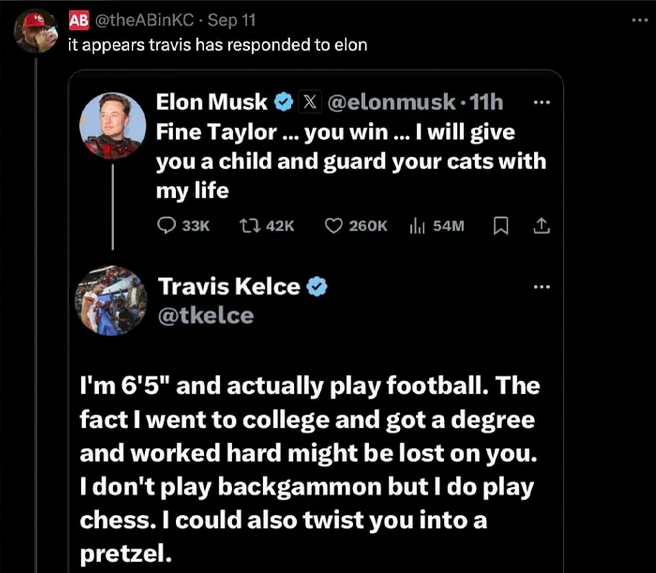Image resolution: width=656 pixels, height=573 pixels.
Task: Like Elon Musk's tweet via heart icon
Action: [335, 226]
